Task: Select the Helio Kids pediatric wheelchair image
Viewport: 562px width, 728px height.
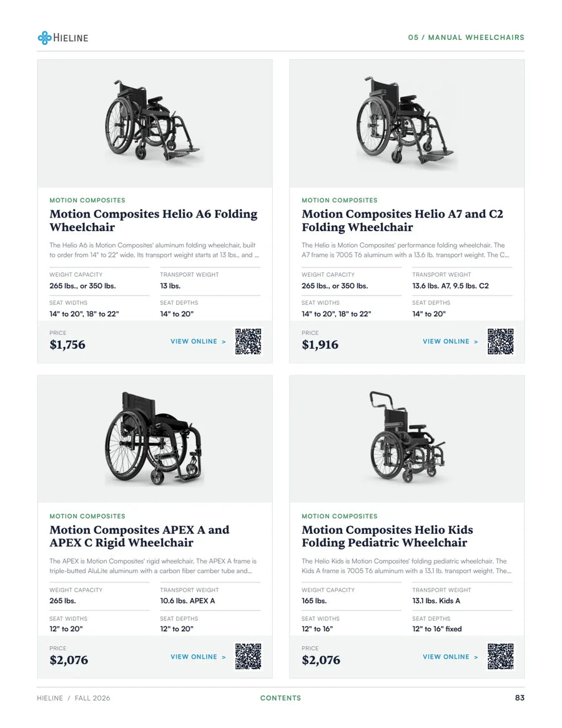Action: pyautogui.click(x=407, y=439)
